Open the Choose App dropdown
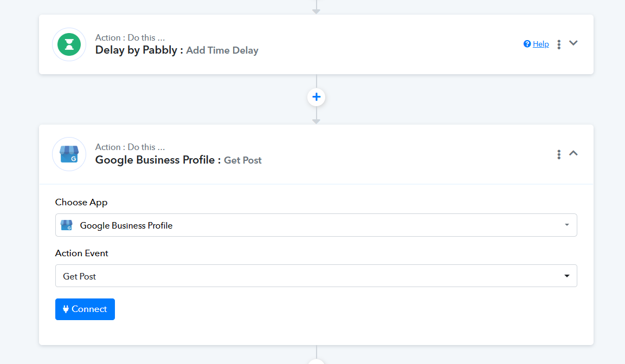This screenshot has width=625, height=364. pyautogui.click(x=316, y=225)
